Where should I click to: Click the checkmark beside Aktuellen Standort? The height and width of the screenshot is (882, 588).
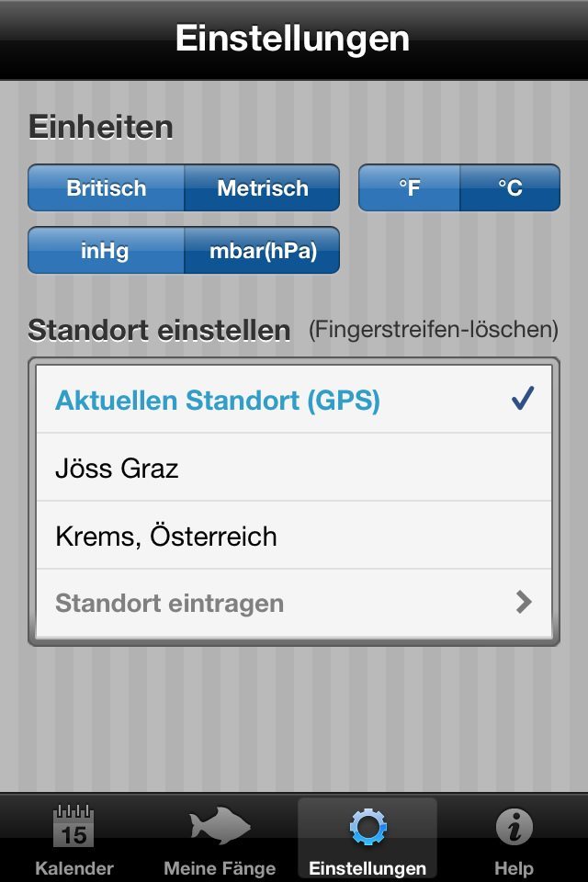523,399
